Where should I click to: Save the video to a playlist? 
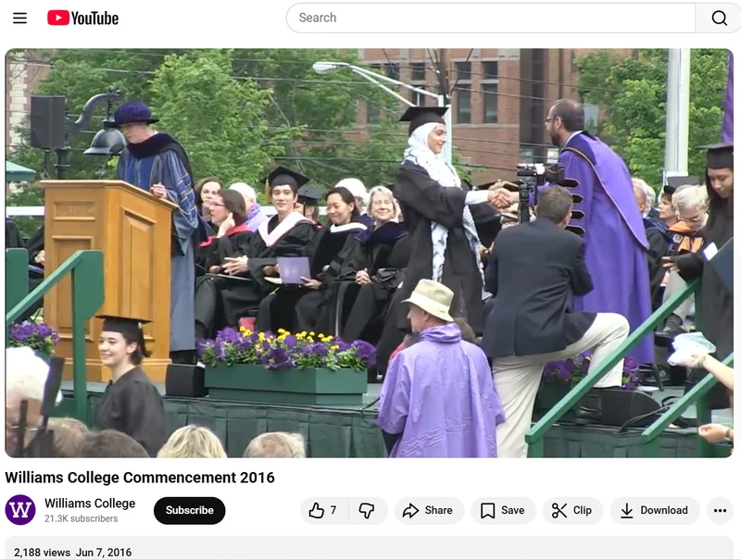pos(502,510)
